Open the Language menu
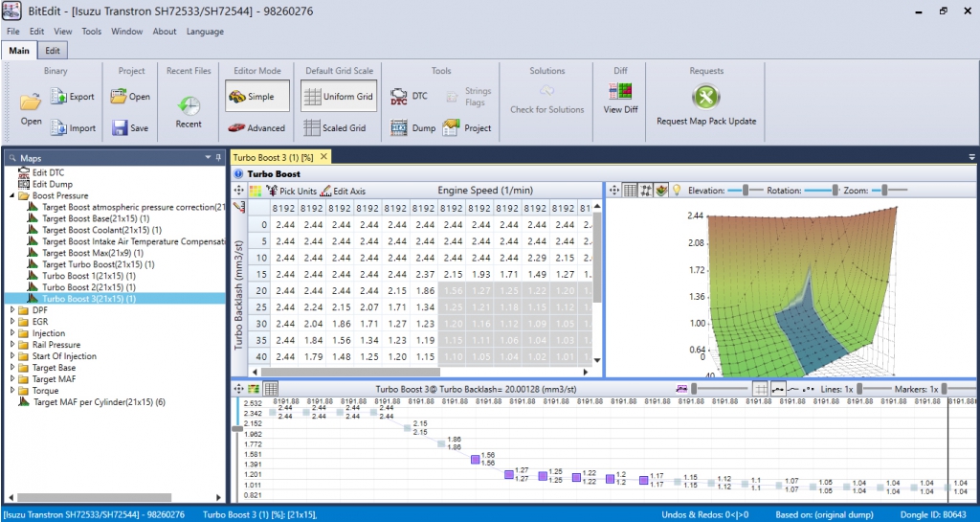The width and height of the screenshot is (980, 522). (x=205, y=32)
